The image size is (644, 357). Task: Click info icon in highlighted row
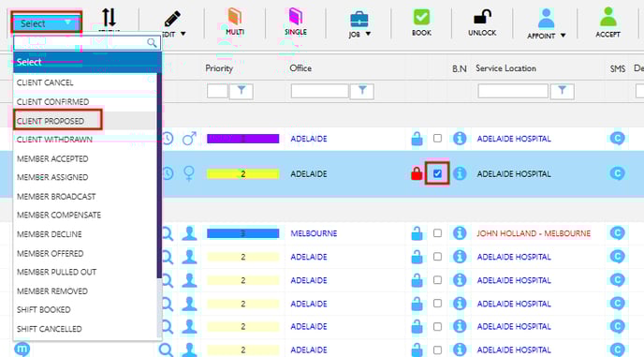(x=460, y=173)
